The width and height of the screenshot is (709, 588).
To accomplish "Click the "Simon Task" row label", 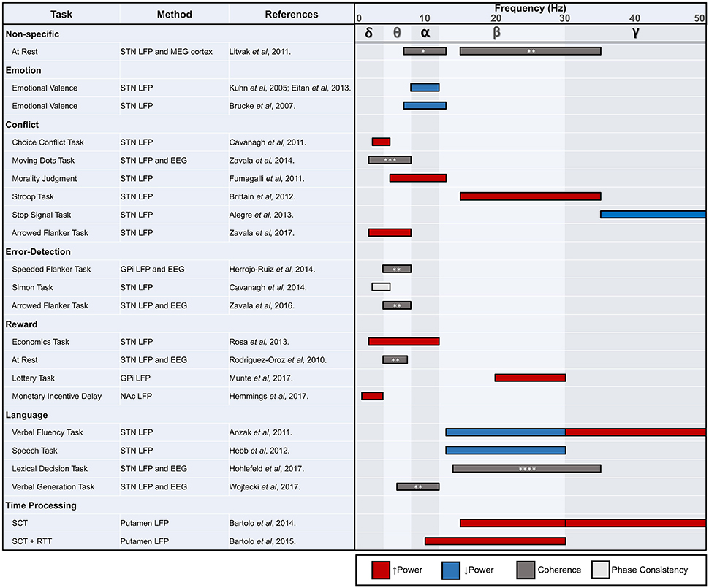I will point(33,288).
